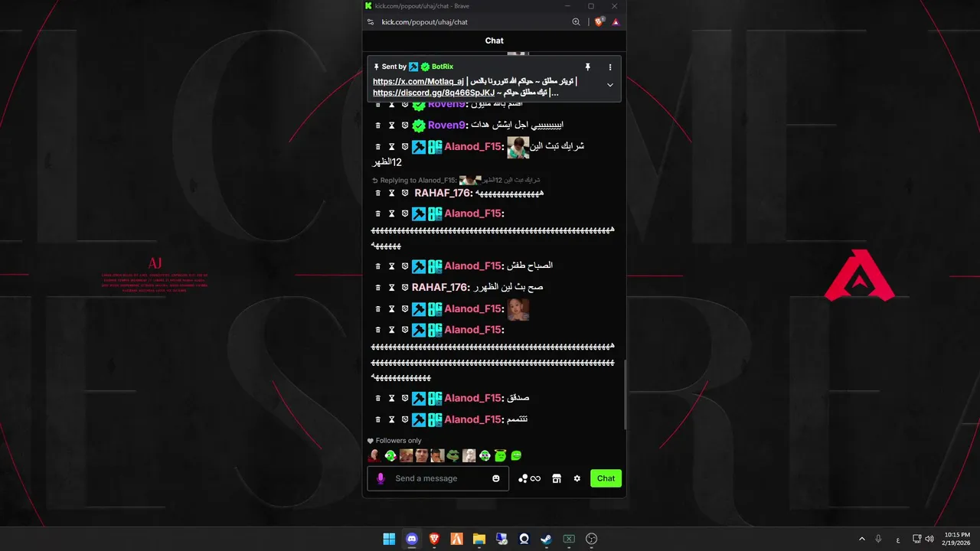The height and width of the screenshot is (551, 980).
Task: Click RAHAF_176 username on 'صح بث لين الظهر'
Action: (439, 288)
